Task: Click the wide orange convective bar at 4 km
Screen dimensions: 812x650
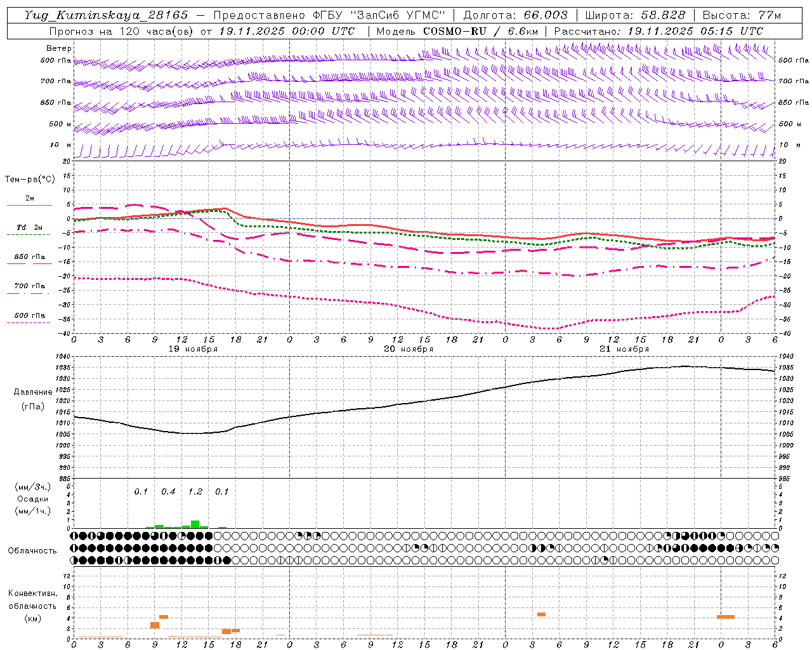Action: click(x=726, y=617)
